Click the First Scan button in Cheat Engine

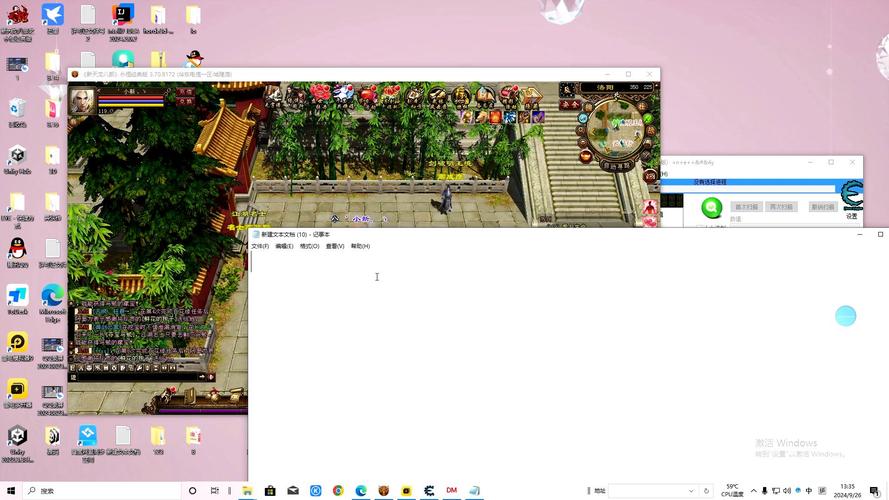pyautogui.click(x=746, y=207)
